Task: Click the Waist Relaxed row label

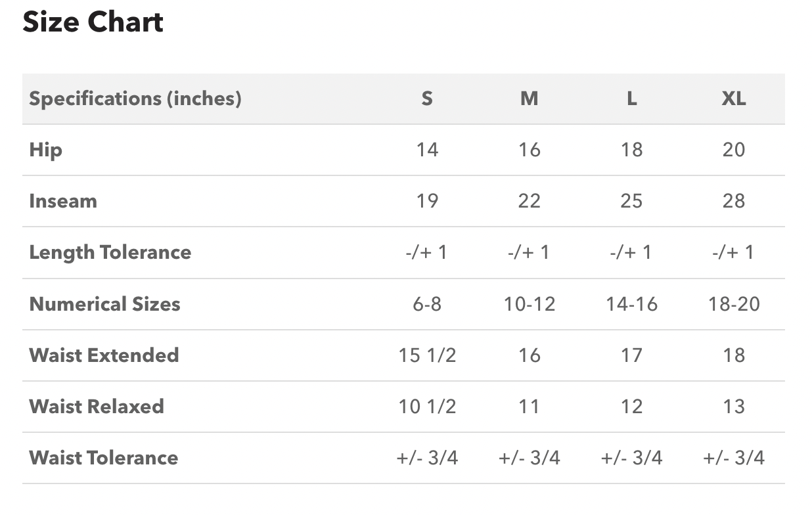Action: (x=97, y=407)
